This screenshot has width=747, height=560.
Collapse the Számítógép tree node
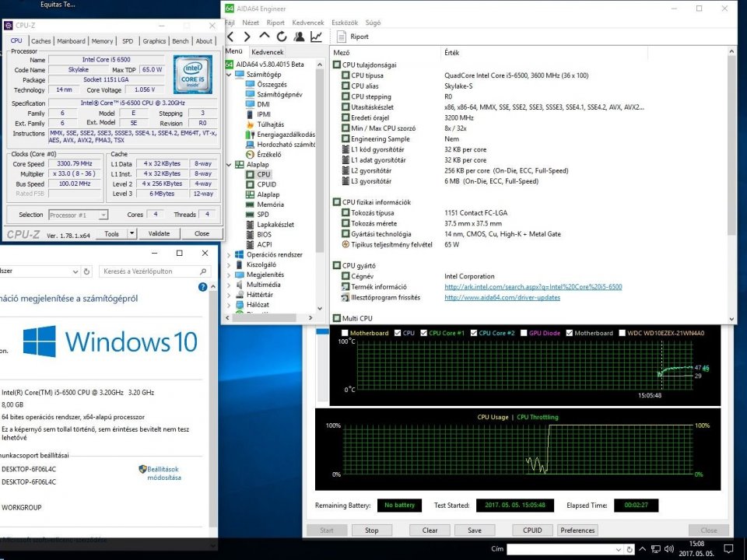[x=229, y=75]
